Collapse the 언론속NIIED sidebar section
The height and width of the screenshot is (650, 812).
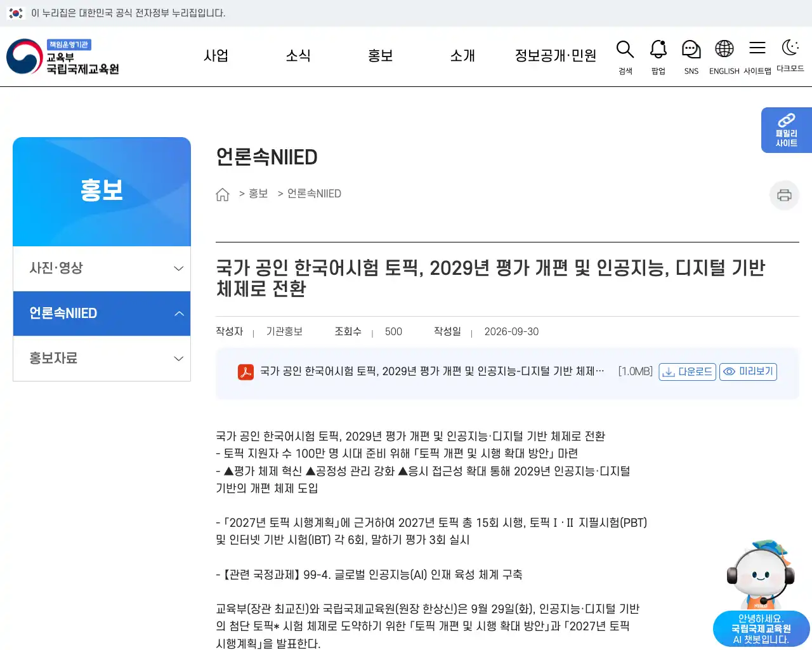[101, 314]
